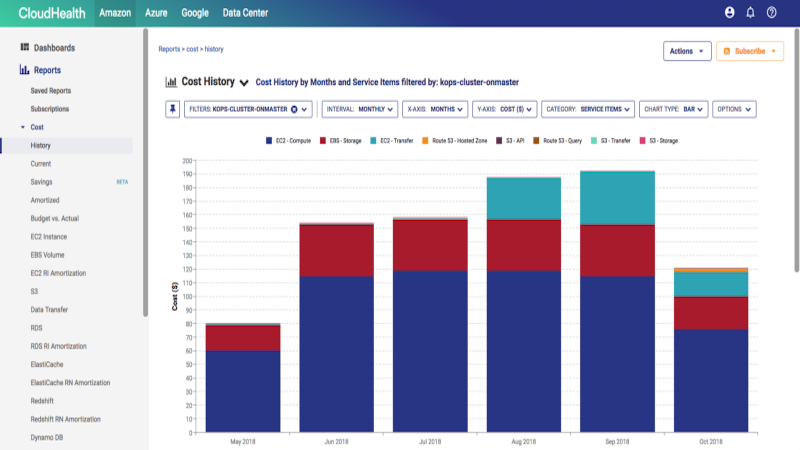
Task: Expand the Filters dropdown
Action: tap(304, 109)
